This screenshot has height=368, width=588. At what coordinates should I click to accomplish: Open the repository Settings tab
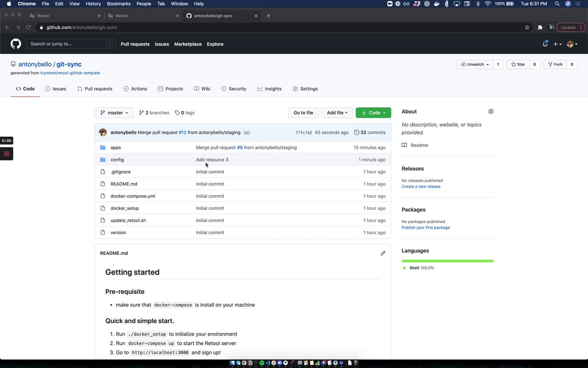coord(305,89)
